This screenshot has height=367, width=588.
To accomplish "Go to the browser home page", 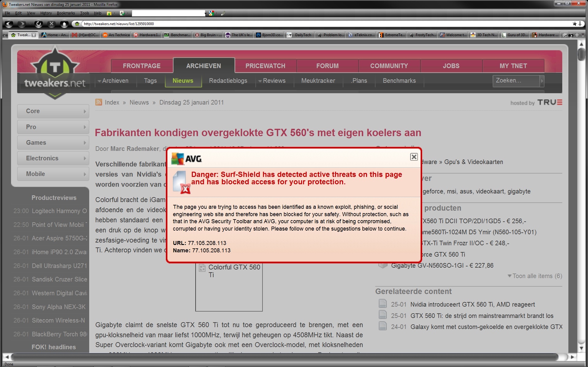I will [64, 24].
